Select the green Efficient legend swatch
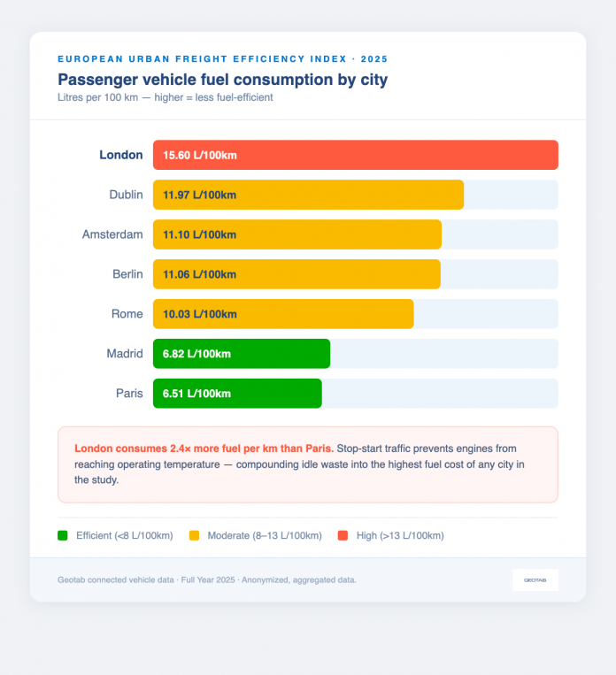The width and height of the screenshot is (616, 675). [x=63, y=535]
